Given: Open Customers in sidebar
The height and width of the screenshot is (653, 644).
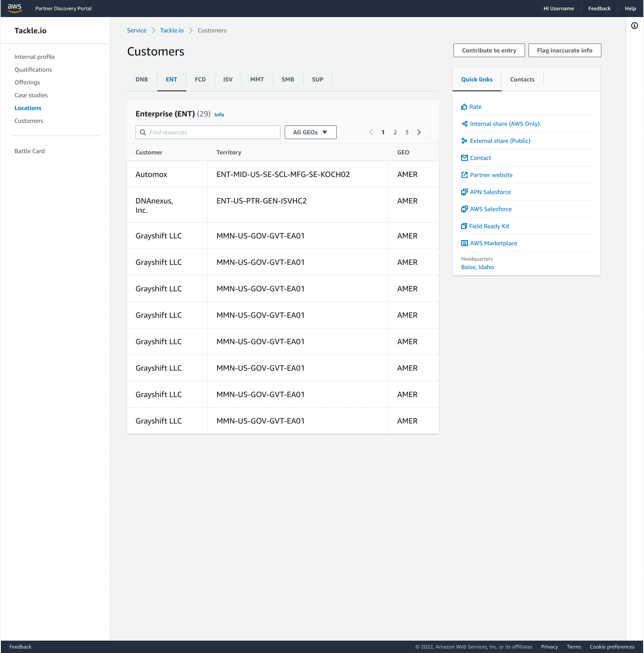Looking at the screenshot, I should coord(29,121).
